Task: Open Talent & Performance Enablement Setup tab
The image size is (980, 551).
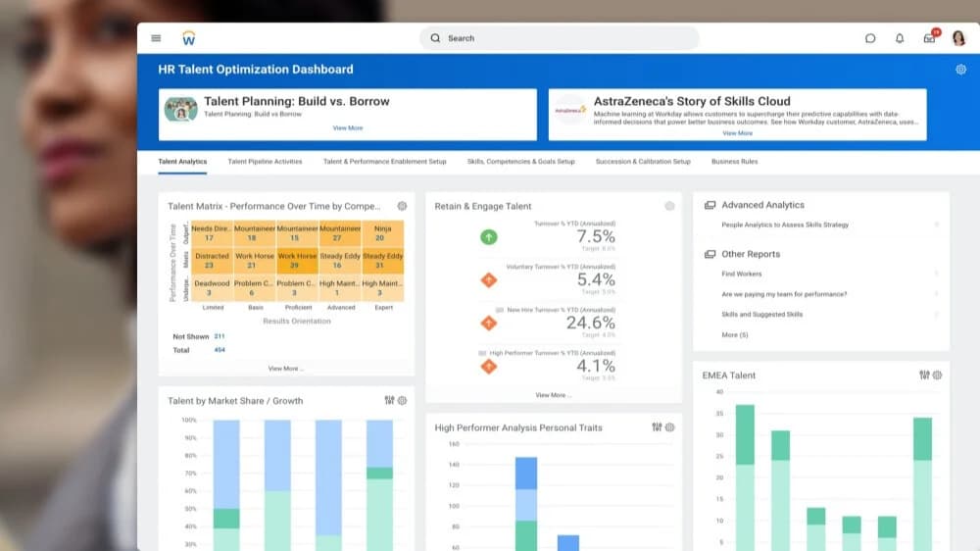Action: click(x=385, y=162)
